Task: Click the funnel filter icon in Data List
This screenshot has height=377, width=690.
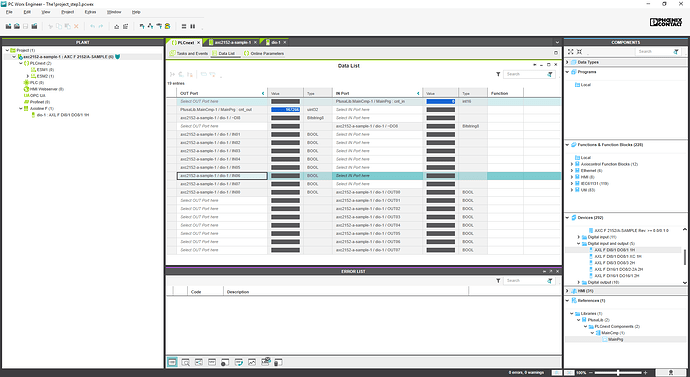Action: click(x=498, y=74)
